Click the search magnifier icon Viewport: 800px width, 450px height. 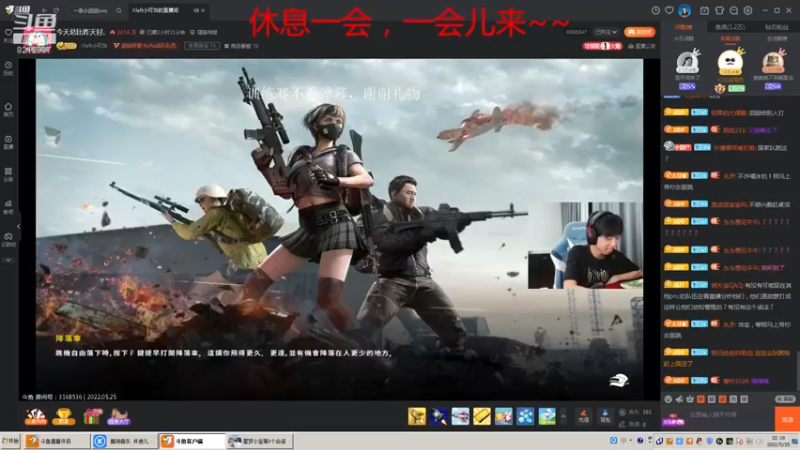pos(118,10)
